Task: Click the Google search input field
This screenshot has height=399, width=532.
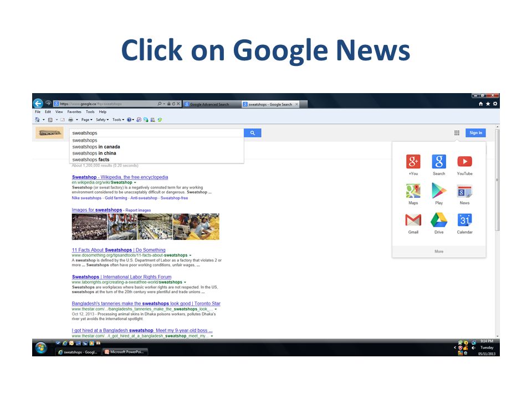Action: 157,133
